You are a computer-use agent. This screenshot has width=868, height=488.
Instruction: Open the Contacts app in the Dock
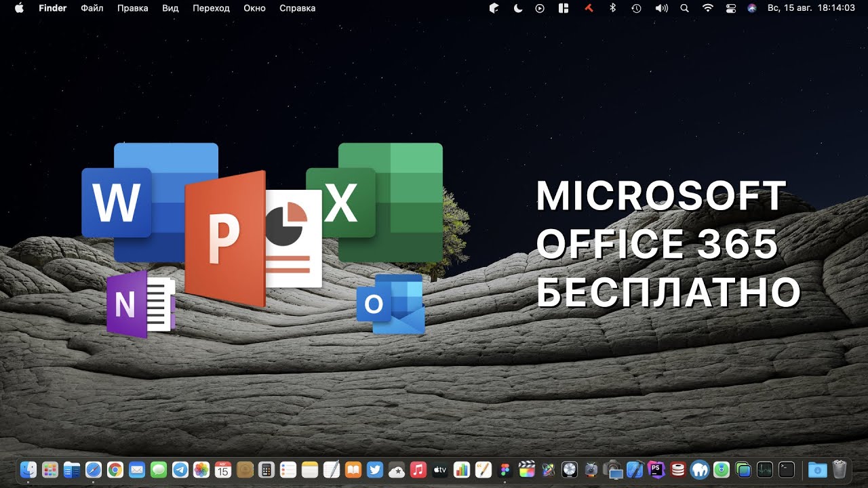pyautogui.click(x=245, y=469)
